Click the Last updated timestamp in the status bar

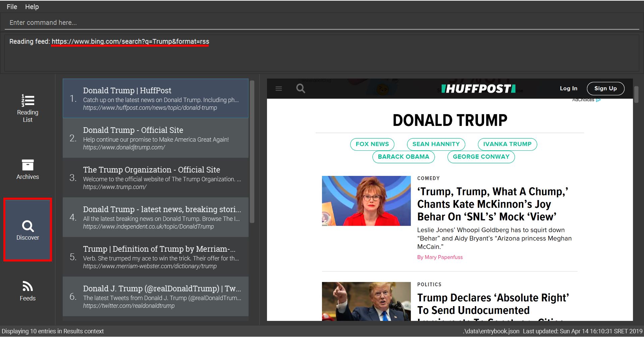pyautogui.click(x=583, y=331)
